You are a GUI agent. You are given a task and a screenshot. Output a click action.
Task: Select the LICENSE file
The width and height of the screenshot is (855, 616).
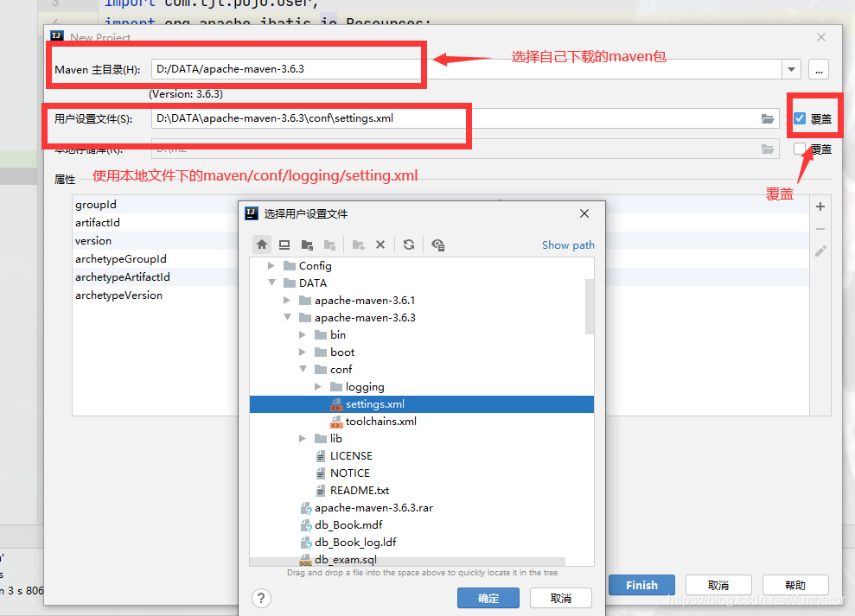tap(351, 455)
